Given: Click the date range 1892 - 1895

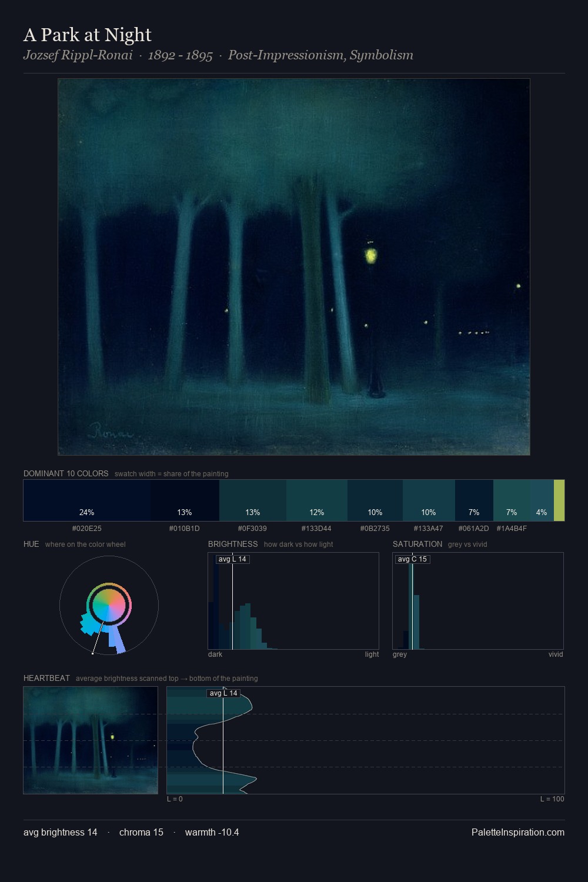Looking at the screenshot, I should point(180,55).
